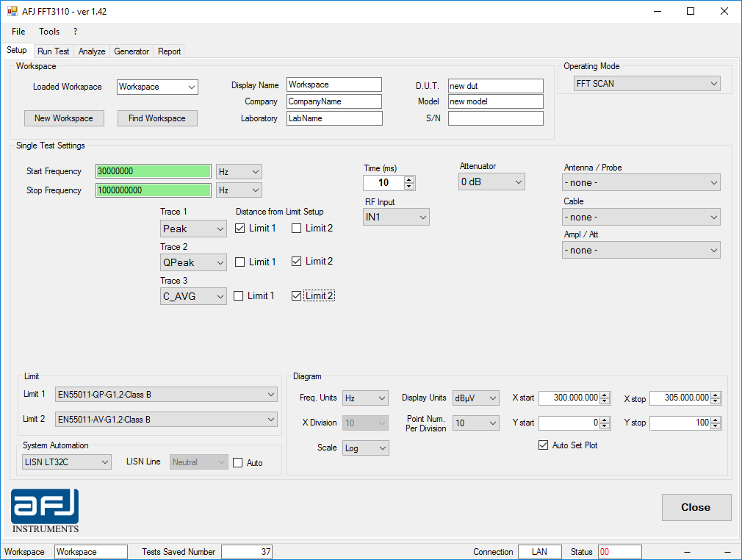Viewport: 742px width, 560px height.
Task: Increase Time (ms) with up arrow
Action: (409, 179)
